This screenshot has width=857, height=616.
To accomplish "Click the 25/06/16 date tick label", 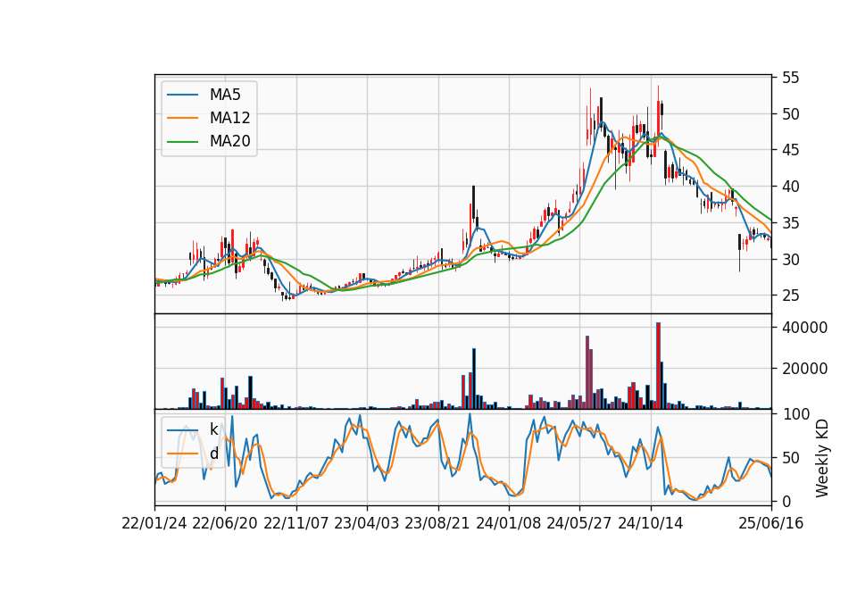I will [771, 523].
